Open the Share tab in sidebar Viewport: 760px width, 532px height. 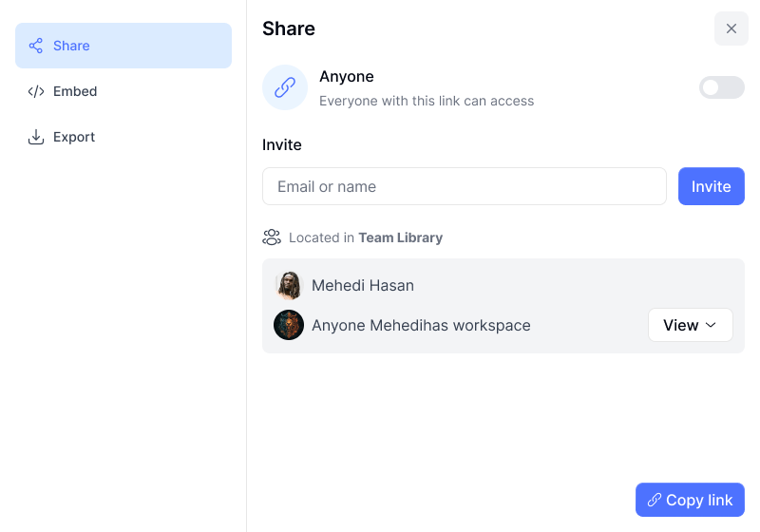pyautogui.click(x=123, y=46)
